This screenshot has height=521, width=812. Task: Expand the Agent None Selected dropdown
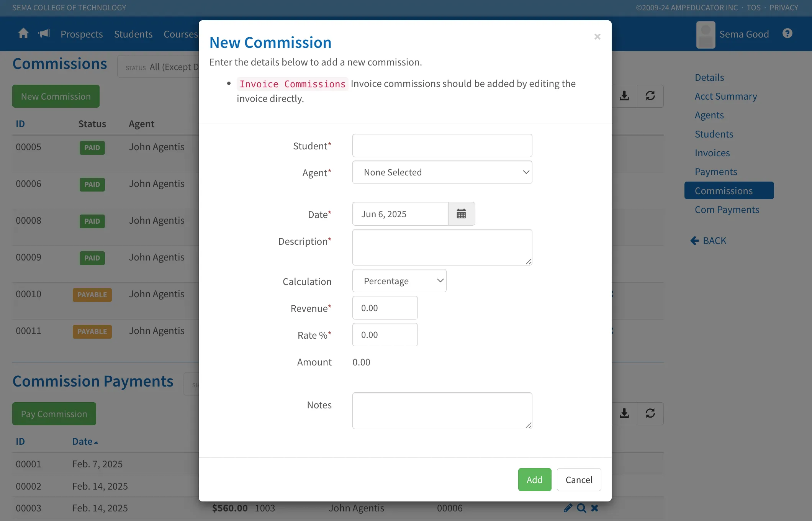coord(442,172)
